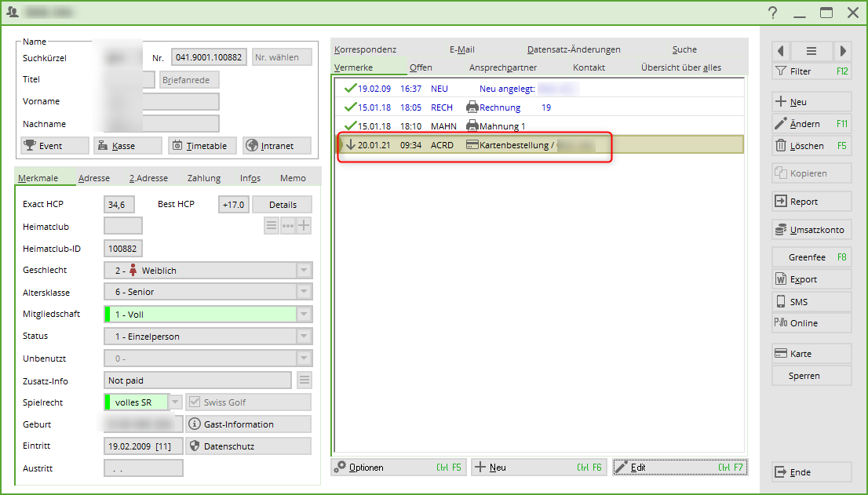Click the Umsatzkonto coins button

coord(811,230)
